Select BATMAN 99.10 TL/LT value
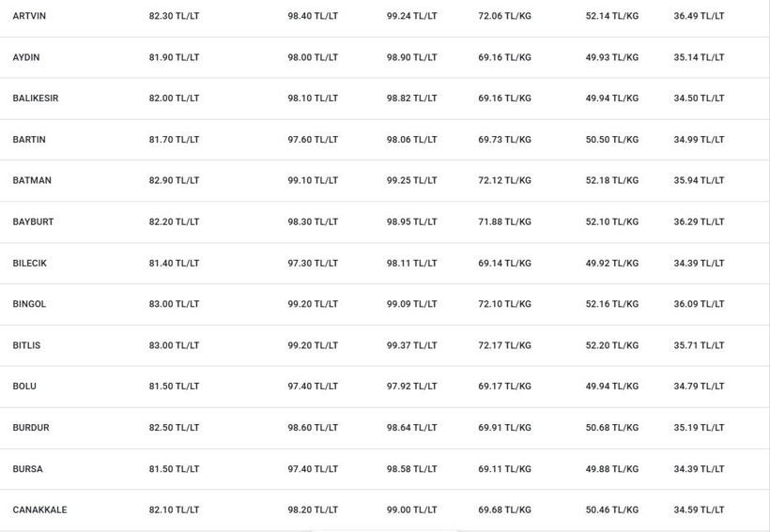Screen dimensions: 770x532 point(313,180)
